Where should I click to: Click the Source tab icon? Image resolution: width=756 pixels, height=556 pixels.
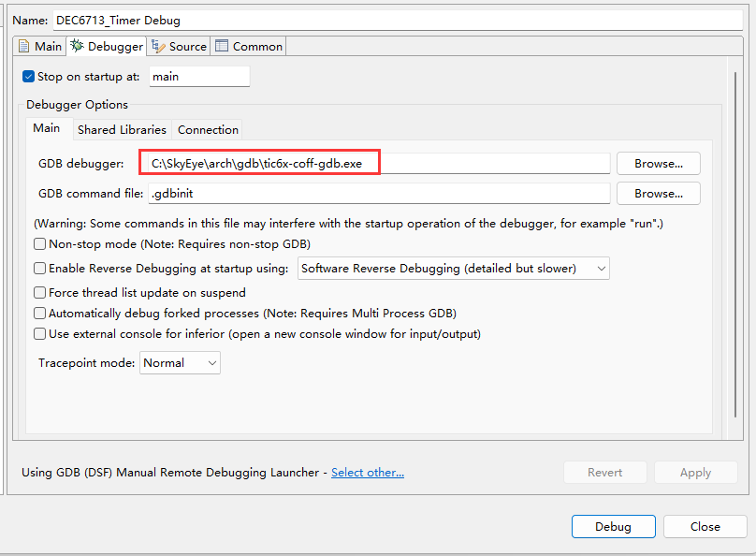tap(158, 46)
